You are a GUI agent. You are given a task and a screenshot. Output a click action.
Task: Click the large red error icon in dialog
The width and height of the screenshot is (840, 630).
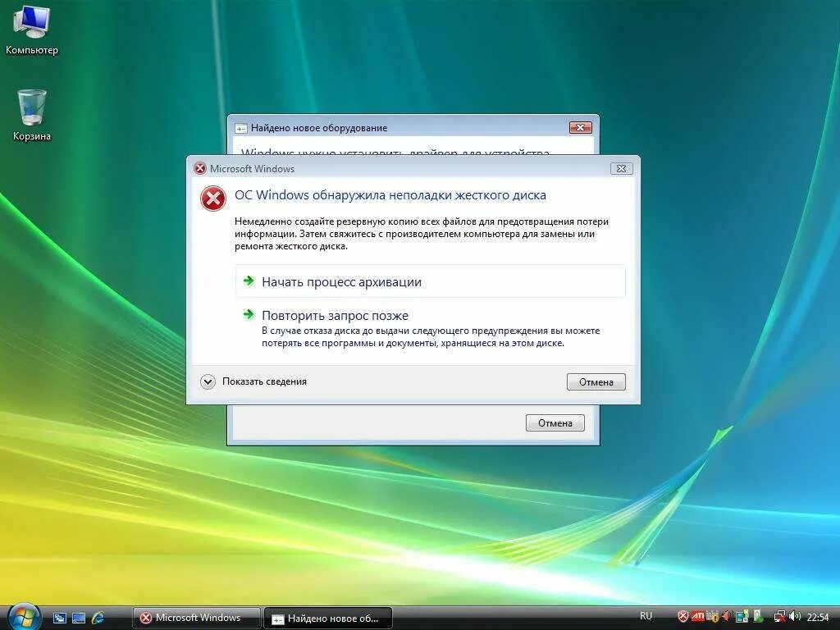[x=212, y=199]
